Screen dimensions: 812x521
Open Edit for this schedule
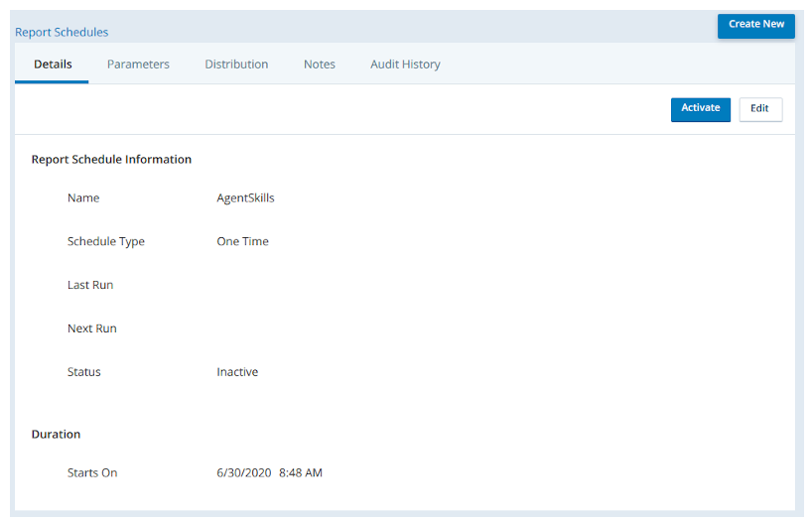(760, 109)
